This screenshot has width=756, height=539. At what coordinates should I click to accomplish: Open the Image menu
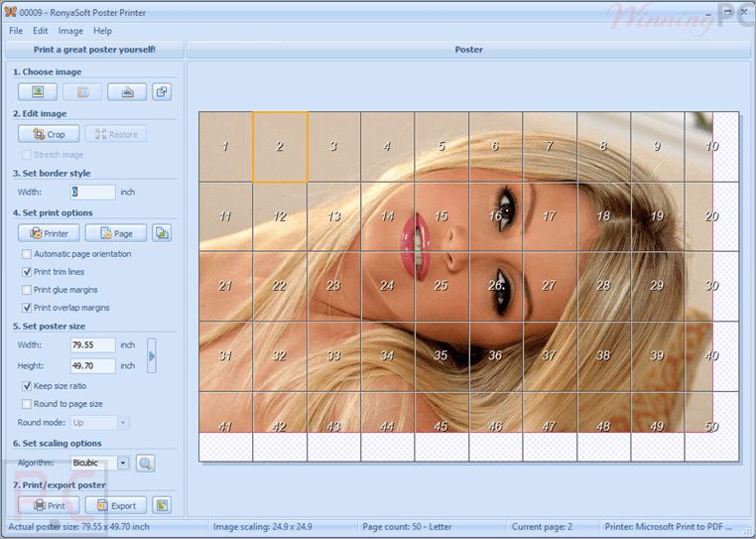70,31
